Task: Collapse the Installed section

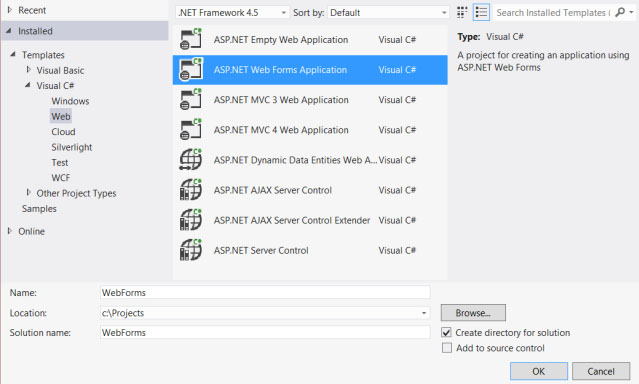Action: point(9,31)
